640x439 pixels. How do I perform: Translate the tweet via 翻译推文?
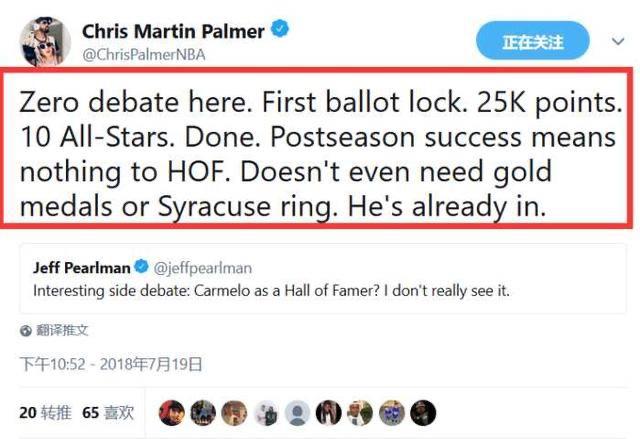pos(61,329)
